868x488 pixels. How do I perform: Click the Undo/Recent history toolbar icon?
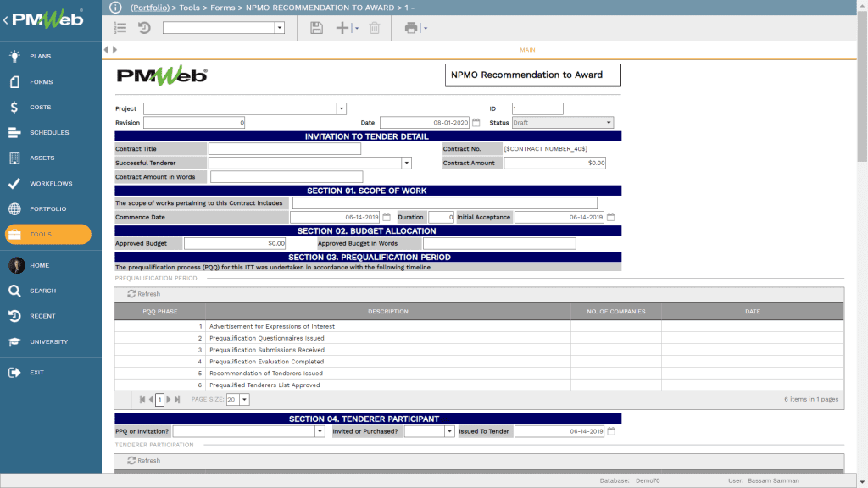[143, 27]
